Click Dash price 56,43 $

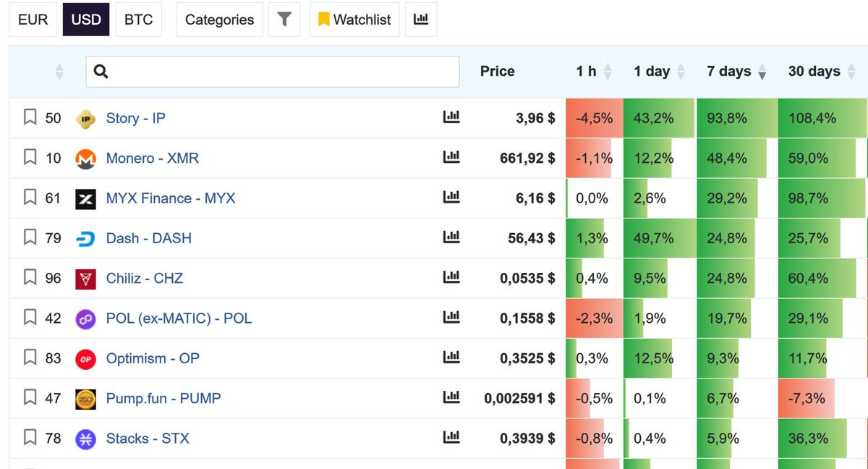[x=532, y=238]
